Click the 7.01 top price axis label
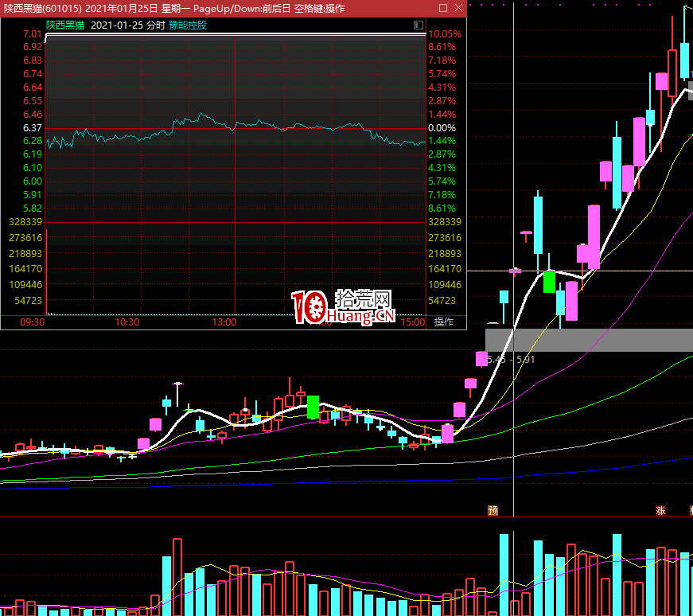 33,34
